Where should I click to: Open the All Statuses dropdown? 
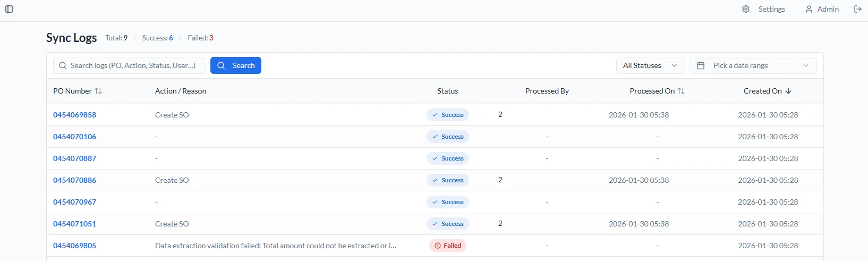coord(650,65)
